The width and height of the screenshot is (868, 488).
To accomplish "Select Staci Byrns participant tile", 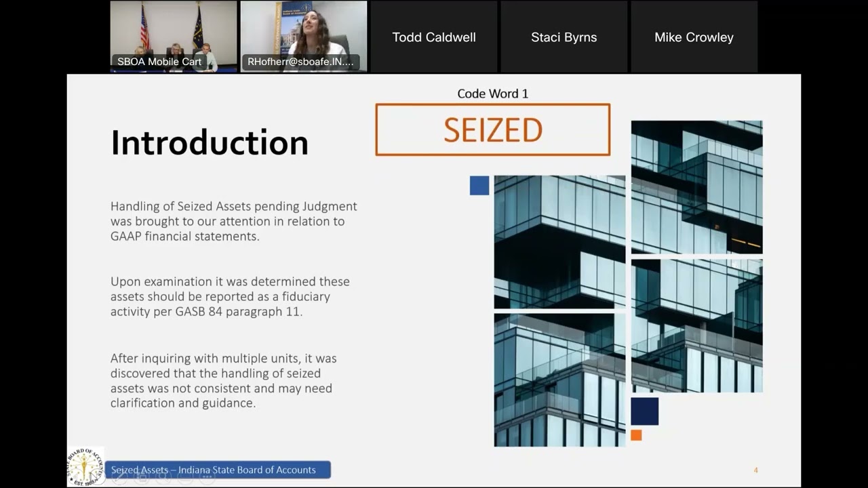I will [564, 37].
